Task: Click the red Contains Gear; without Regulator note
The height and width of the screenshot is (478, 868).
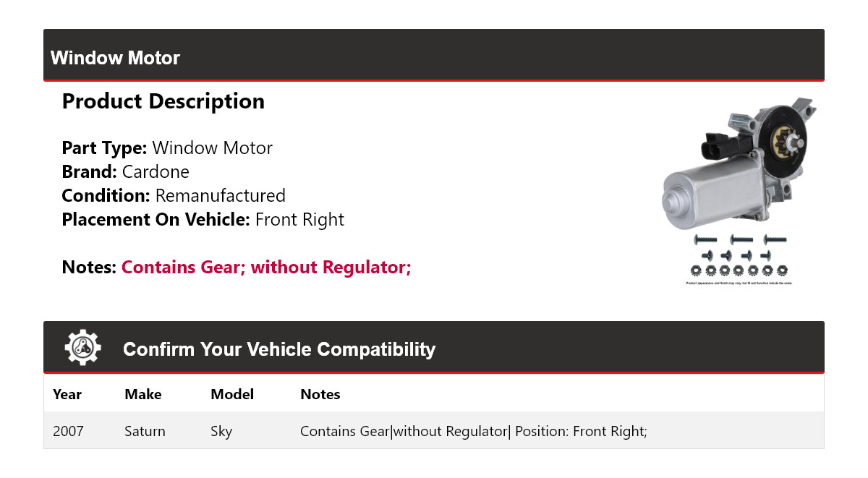Action: click(265, 268)
